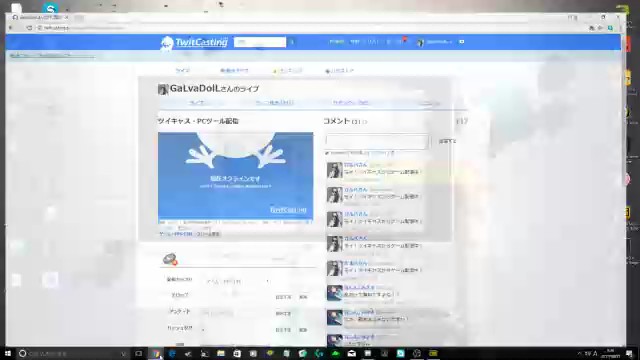Select the first tab under GaLvaDolL's live title
Viewport: 640px width, 360px height.
click(x=197, y=102)
